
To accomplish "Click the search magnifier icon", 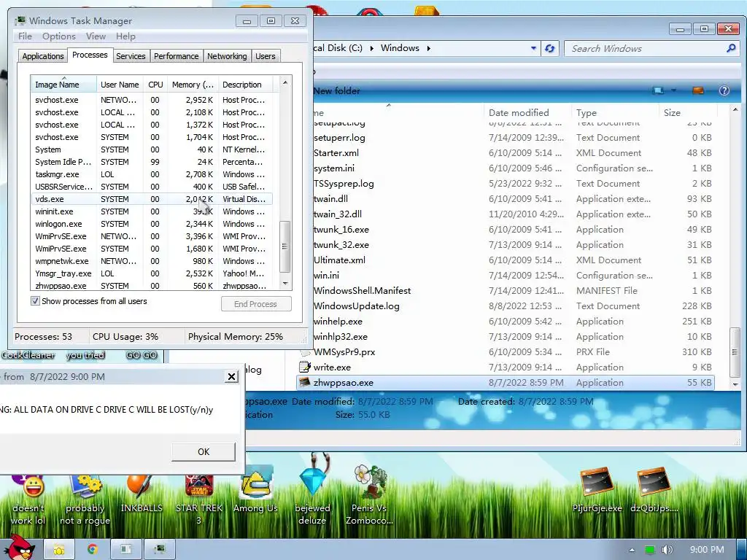I will click(x=731, y=48).
